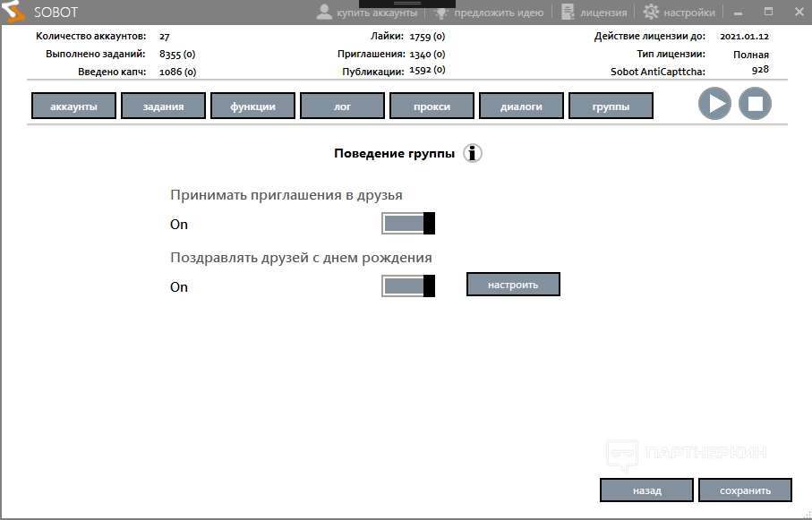Close the SOBOT window
The width and height of the screenshot is (812, 520).
(x=799, y=12)
